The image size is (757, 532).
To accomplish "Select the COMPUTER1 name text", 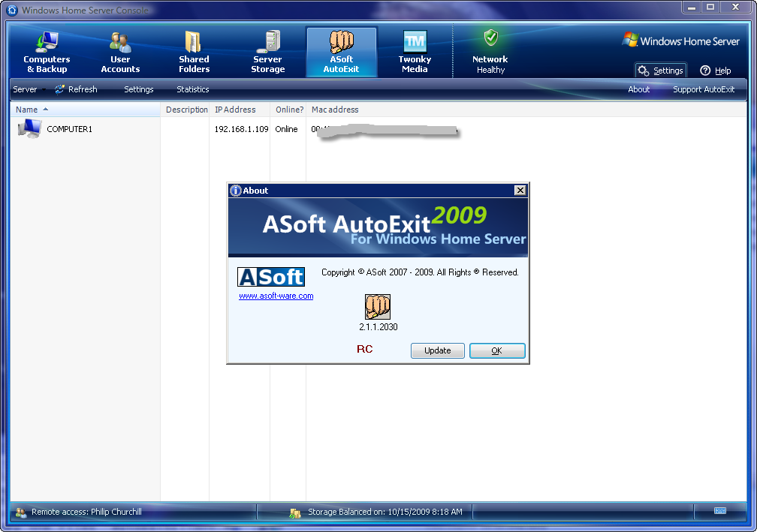I will 70,129.
